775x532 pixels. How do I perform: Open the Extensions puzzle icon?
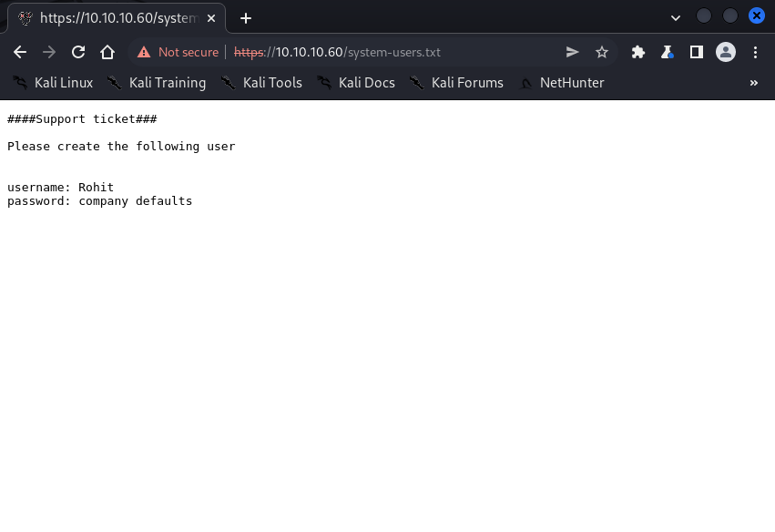[x=637, y=52]
